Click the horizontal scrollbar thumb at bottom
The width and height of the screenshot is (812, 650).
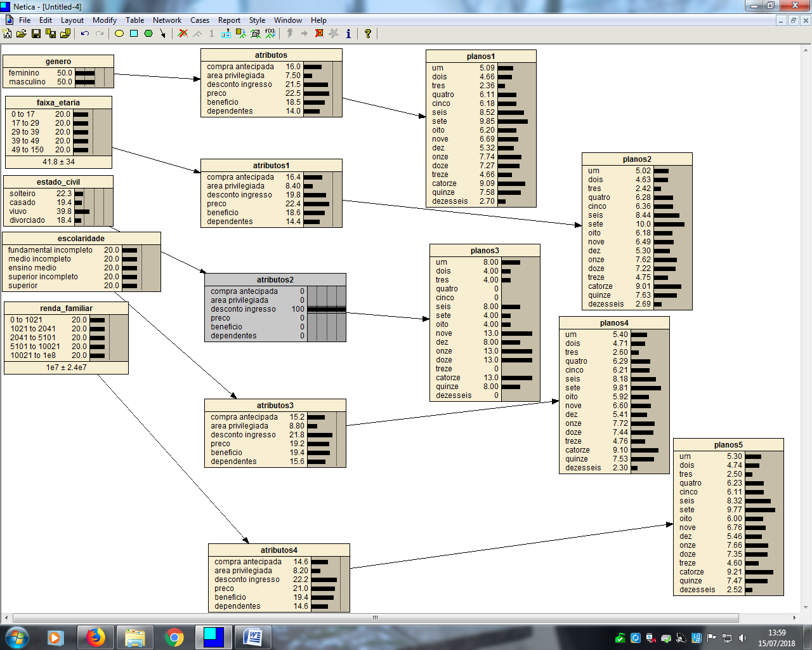[376, 618]
